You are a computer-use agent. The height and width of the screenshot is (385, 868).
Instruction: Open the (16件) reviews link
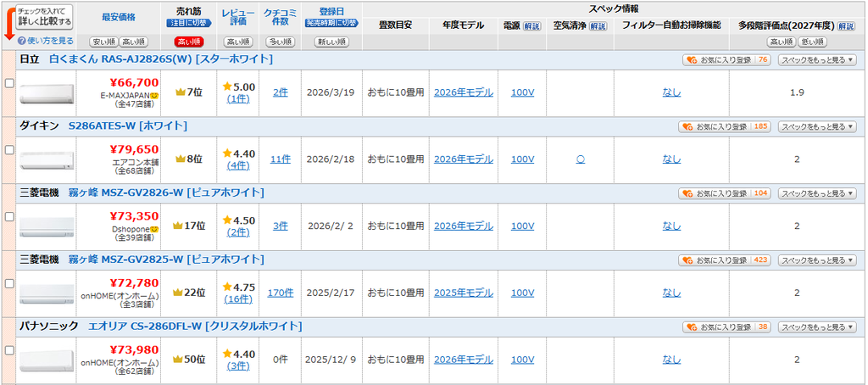click(x=238, y=299)
